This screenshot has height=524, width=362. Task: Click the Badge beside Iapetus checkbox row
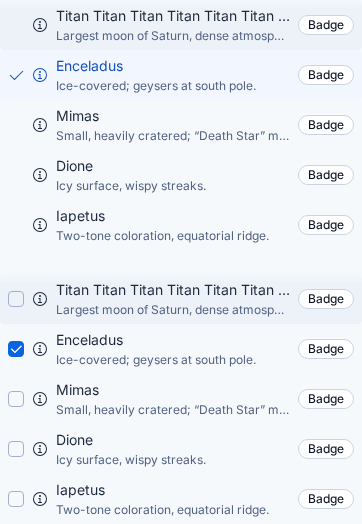(x=326, y=499)
